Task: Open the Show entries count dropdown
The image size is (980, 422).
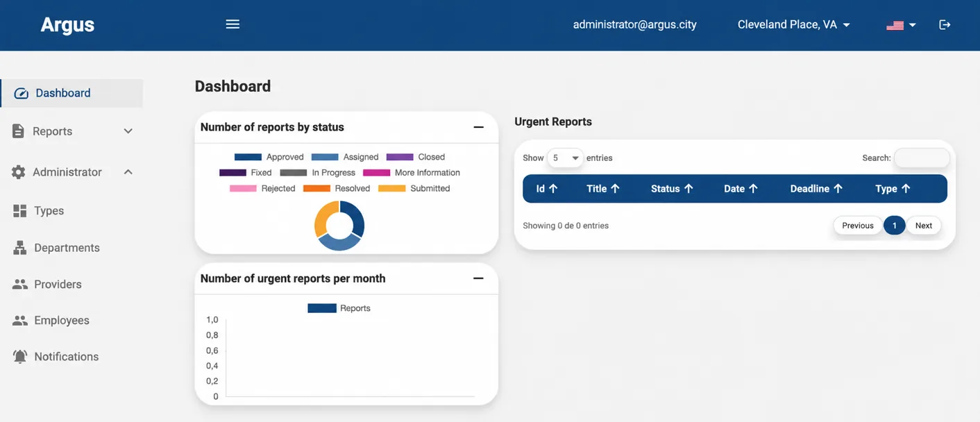Action: [565, 158]
